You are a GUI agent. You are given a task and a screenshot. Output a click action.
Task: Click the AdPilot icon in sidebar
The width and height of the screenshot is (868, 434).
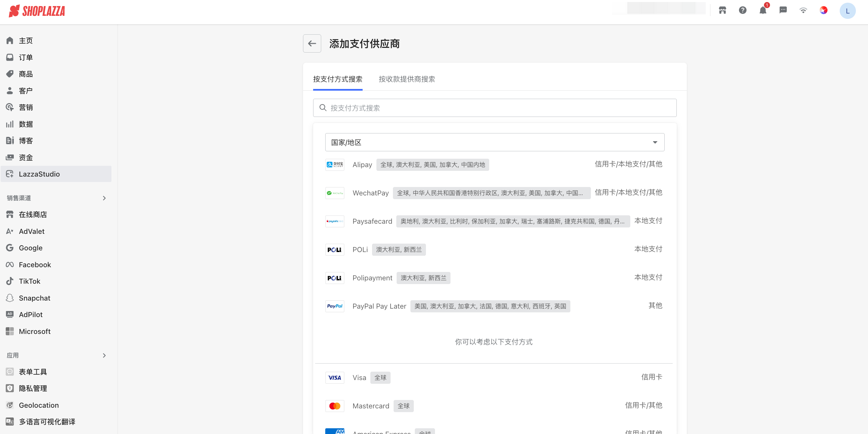10,315
